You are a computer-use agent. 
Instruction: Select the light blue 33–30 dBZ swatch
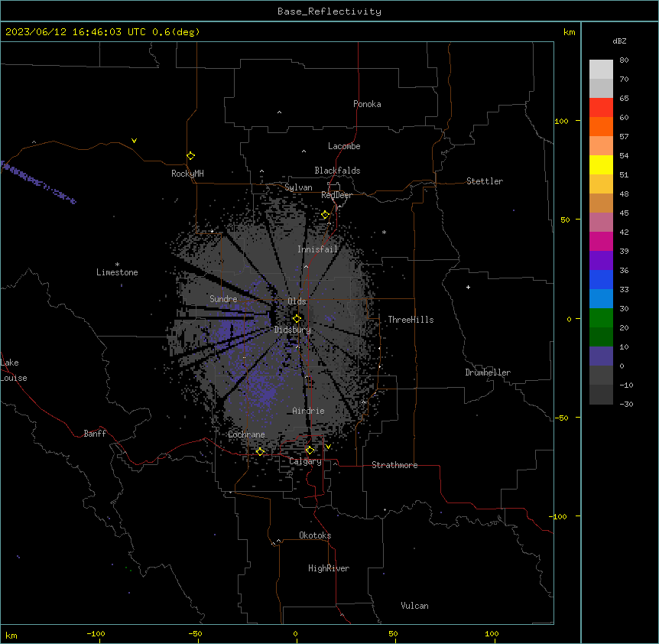click(x=601, y=299)
